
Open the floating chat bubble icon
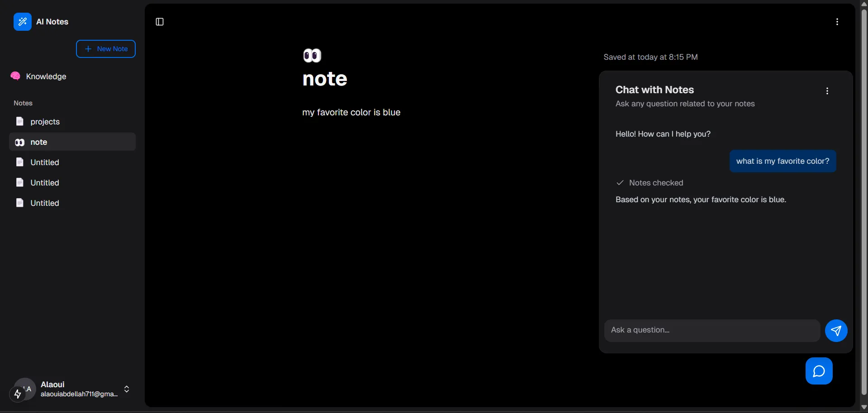coord(819,370)
